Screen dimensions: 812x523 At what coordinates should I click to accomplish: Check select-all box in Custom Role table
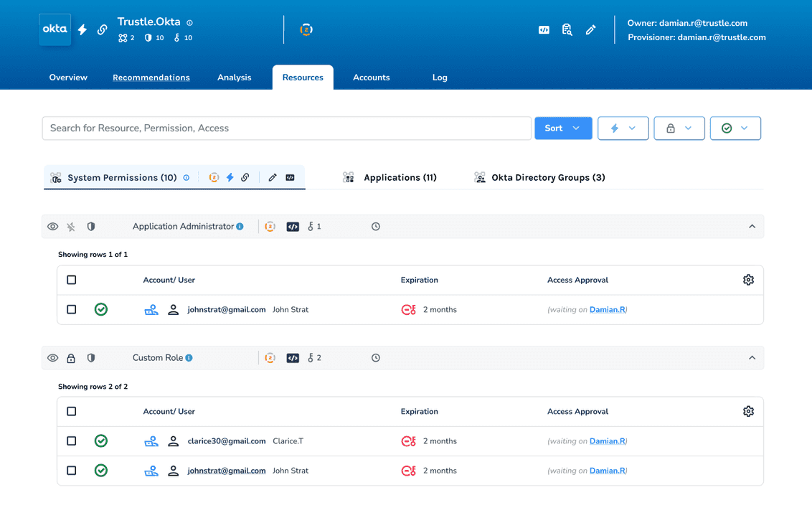pos(72,412)
